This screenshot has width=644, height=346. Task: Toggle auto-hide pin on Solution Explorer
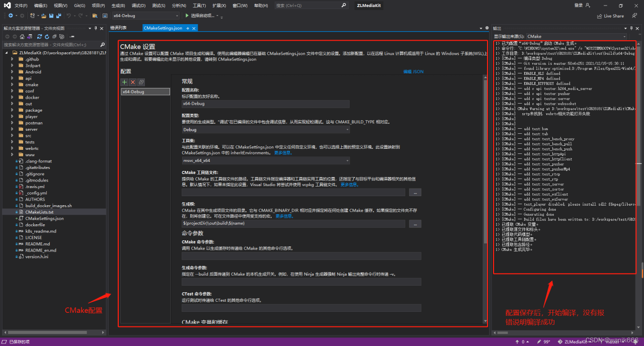point(96,28)
